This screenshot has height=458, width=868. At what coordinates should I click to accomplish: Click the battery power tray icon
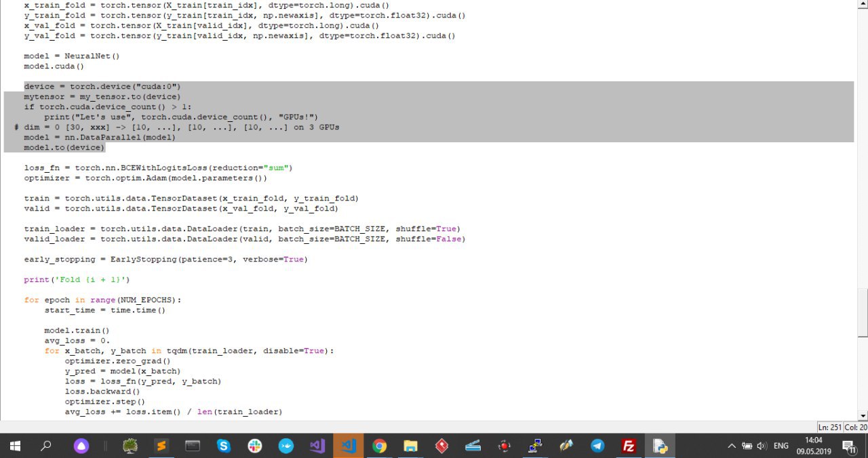click(747, 446)
